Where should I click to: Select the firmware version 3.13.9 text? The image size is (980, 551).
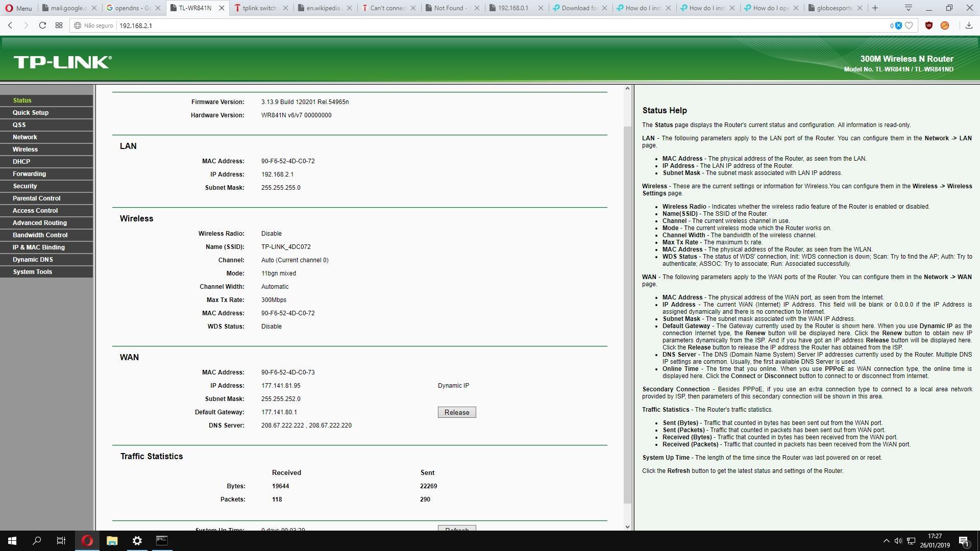point(305,102)
